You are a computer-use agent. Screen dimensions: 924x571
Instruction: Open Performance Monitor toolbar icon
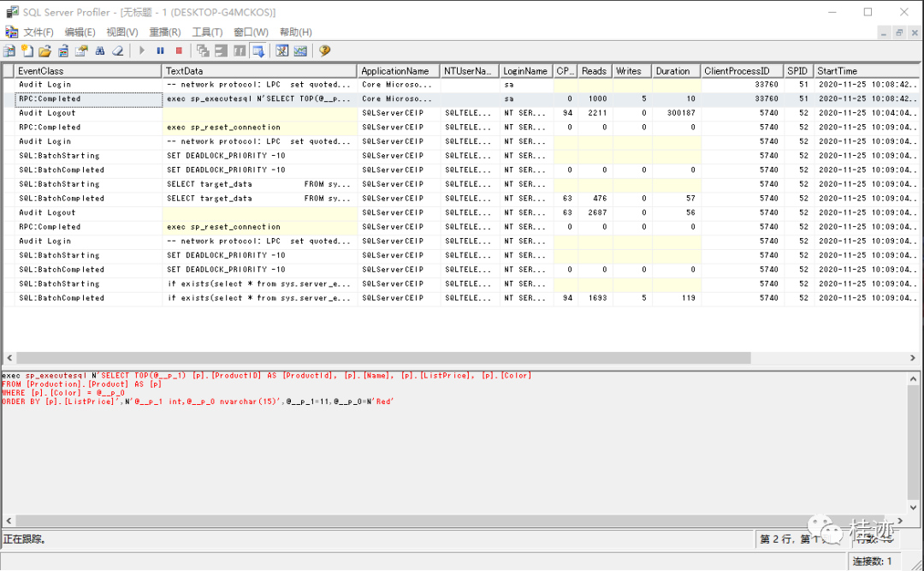(x=300, y=51)
